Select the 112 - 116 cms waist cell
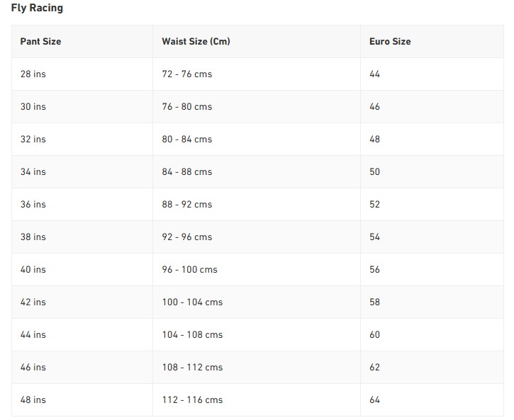Screen dimensions: 514x420 tap(192, 400)
